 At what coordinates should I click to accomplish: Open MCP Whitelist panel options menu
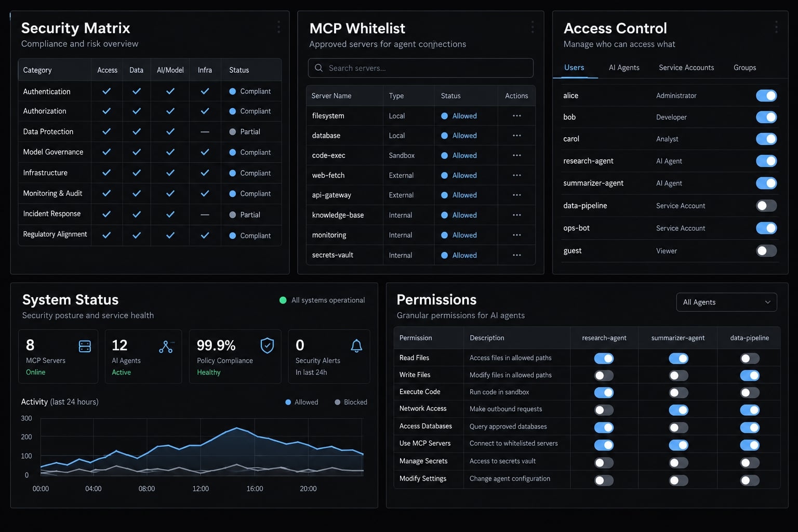533,27
